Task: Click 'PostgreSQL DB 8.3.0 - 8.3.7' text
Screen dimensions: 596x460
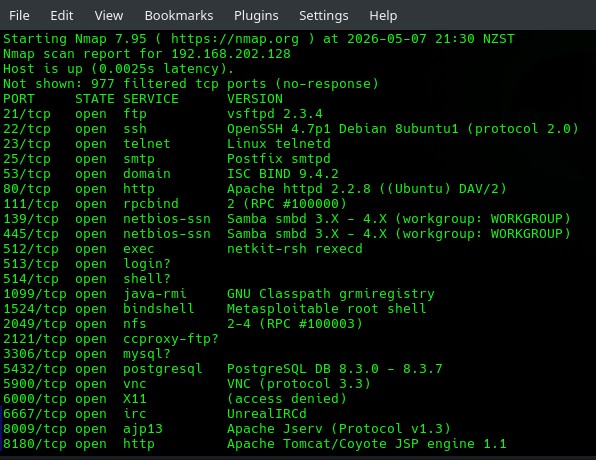Action: point(335,369)
